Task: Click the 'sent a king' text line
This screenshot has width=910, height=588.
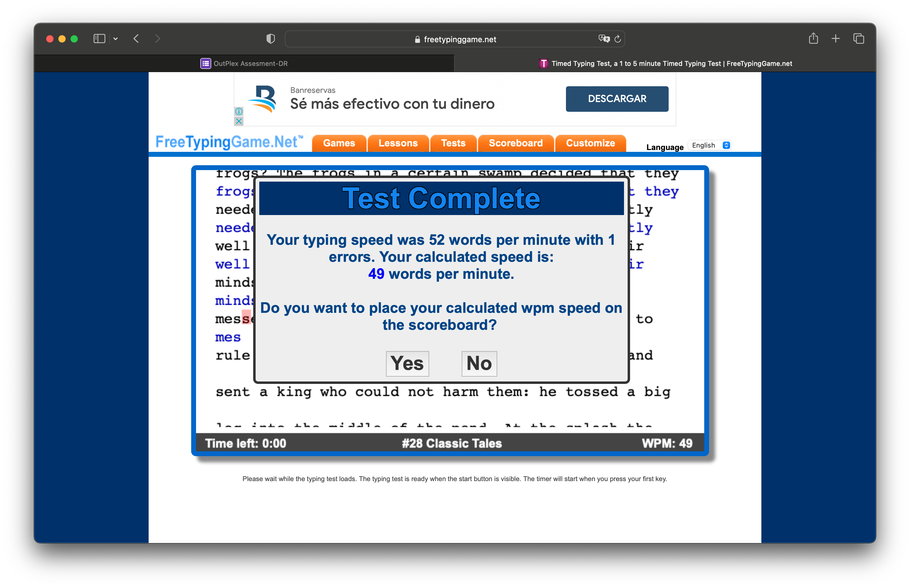Action: coord(443,392)
